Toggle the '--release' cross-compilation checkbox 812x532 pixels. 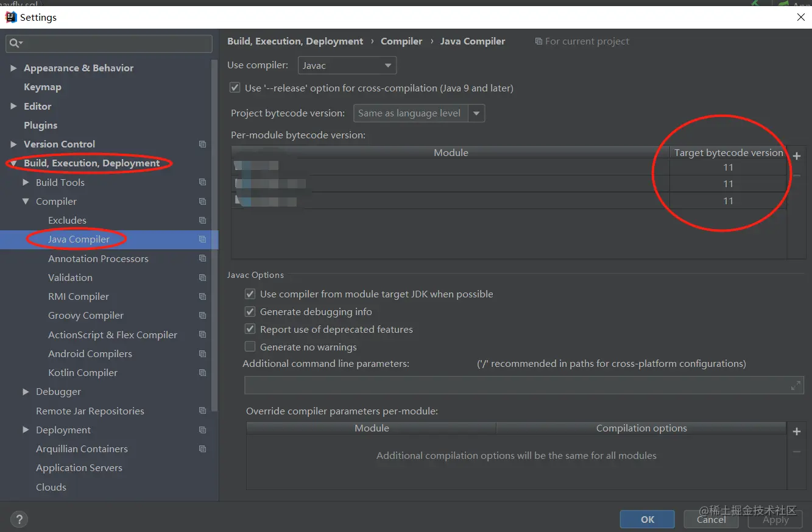coord(235,88)
